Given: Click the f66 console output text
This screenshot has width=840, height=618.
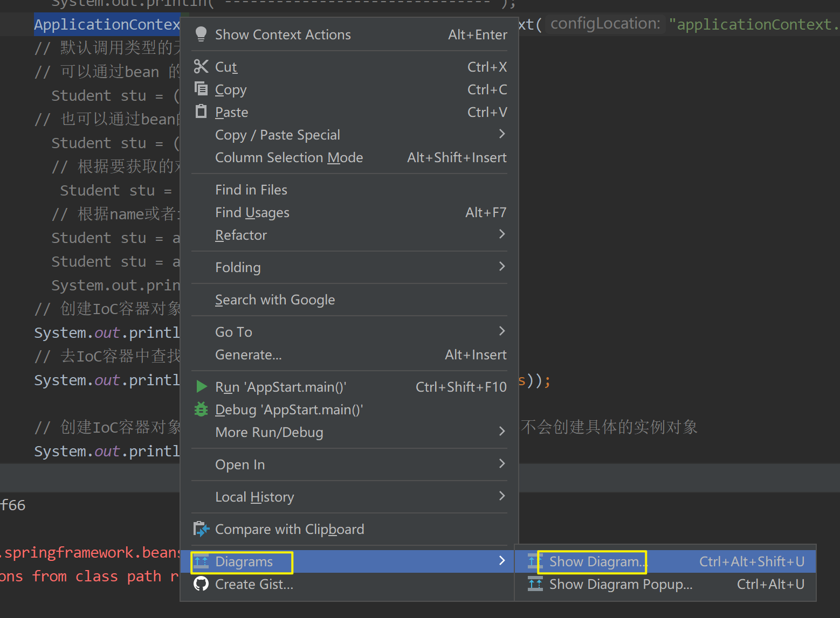Looking at the screenshot, I should coord(13,505).
